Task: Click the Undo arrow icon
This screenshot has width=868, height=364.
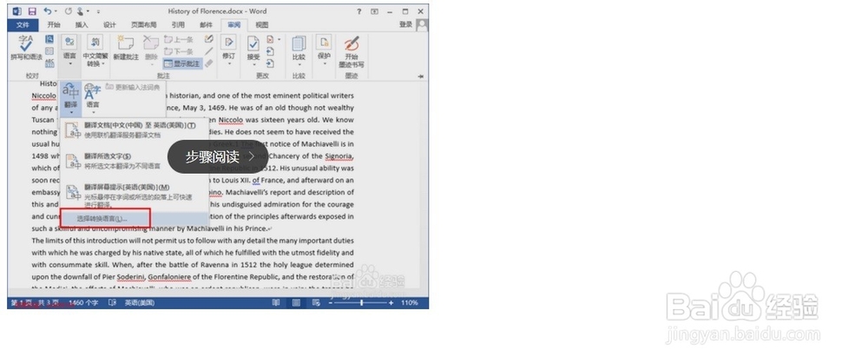Action: pos(48,11)
